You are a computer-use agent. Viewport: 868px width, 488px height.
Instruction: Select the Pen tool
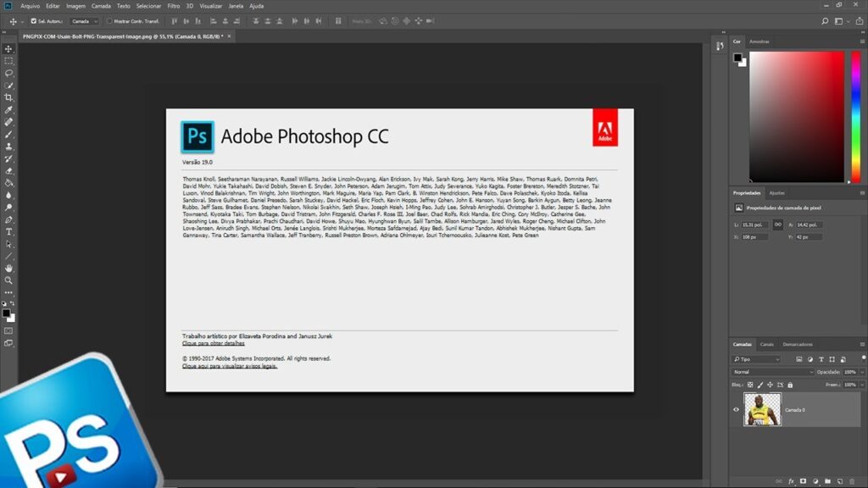pos(8,219)
